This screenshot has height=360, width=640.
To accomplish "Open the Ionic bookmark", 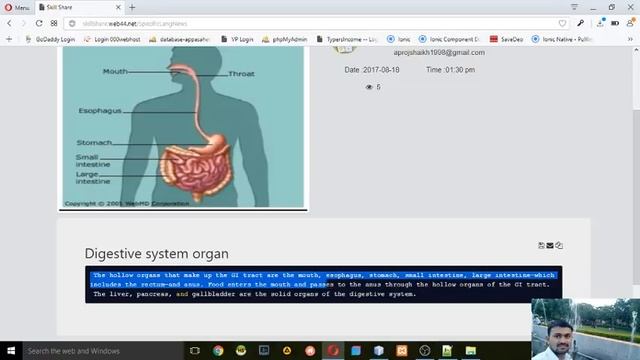I will [398, 39].
